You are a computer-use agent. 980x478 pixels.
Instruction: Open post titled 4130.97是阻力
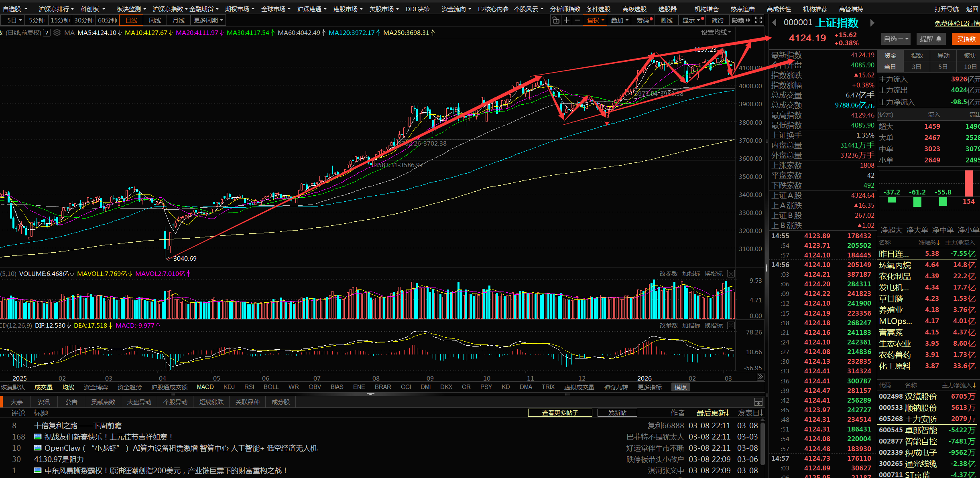[59, 459]
